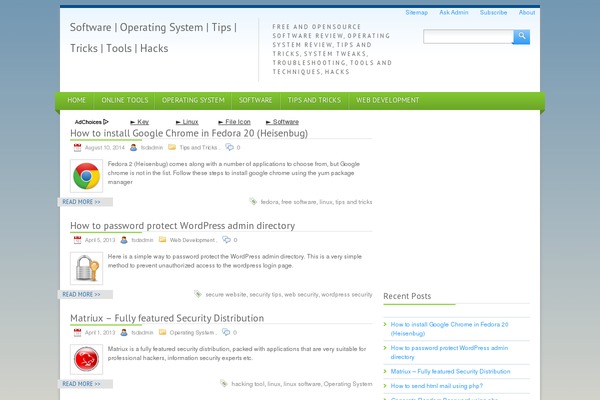Click folder icon beside Operating System category
The width and height of the screenshot is (600, 400).
pos(163,332)
